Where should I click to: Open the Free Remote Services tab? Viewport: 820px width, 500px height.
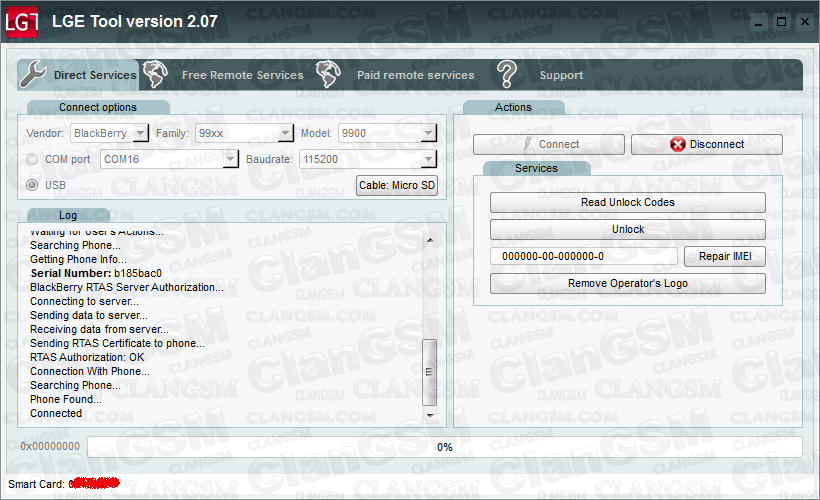(x=242, y=75)
